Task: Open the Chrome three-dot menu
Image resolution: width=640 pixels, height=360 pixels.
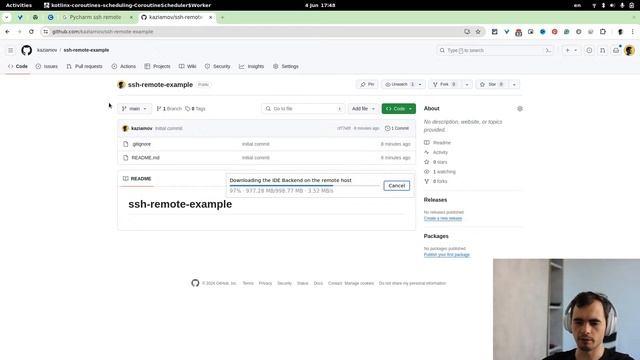Action: coord(633,31)
